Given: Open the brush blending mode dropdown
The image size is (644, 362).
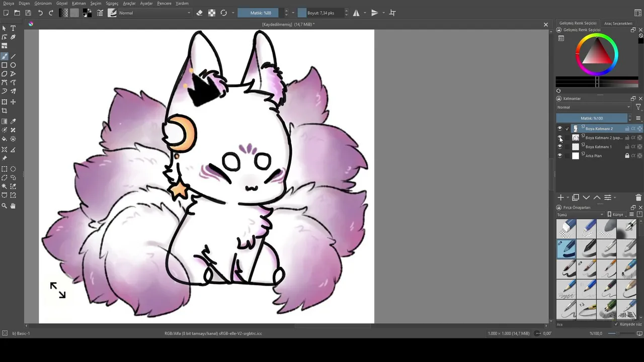Looking at the screenshot, I should 155,13.
